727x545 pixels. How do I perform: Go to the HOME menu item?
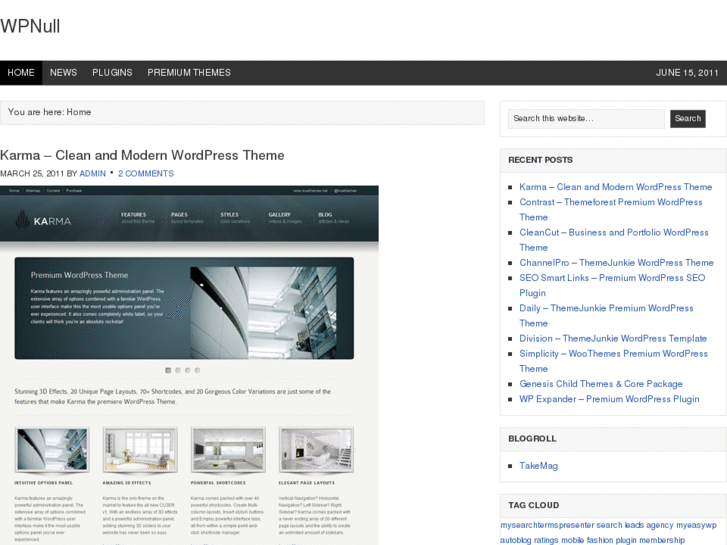click(x=21, y=73)
